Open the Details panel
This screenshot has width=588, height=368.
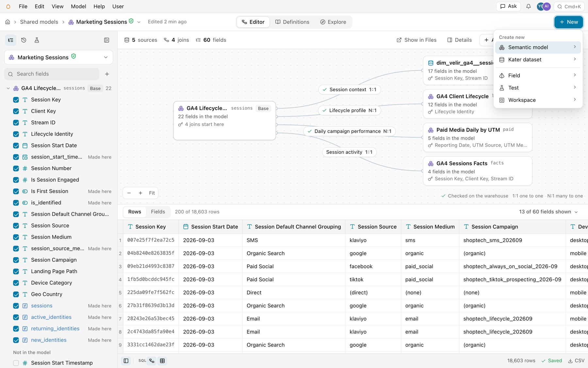tap(460, 40)
